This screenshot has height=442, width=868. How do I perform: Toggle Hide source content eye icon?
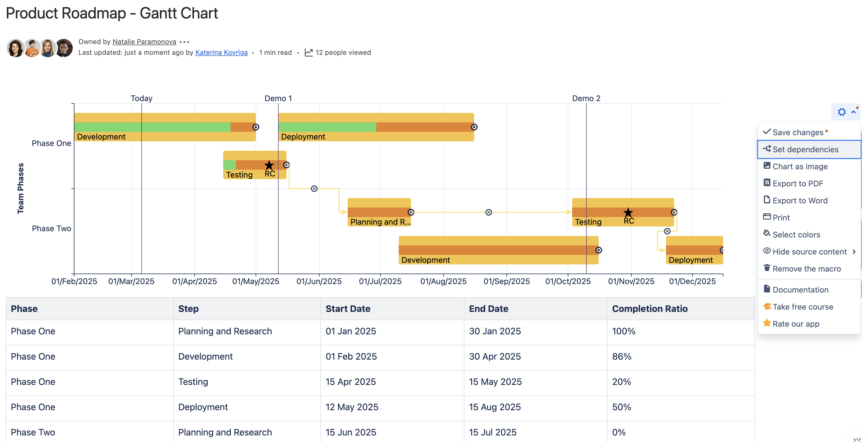point(767,251)
